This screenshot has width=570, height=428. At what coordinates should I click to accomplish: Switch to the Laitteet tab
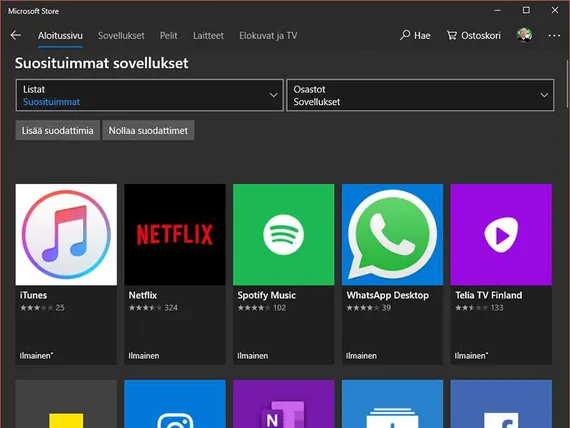click(208, 36)
